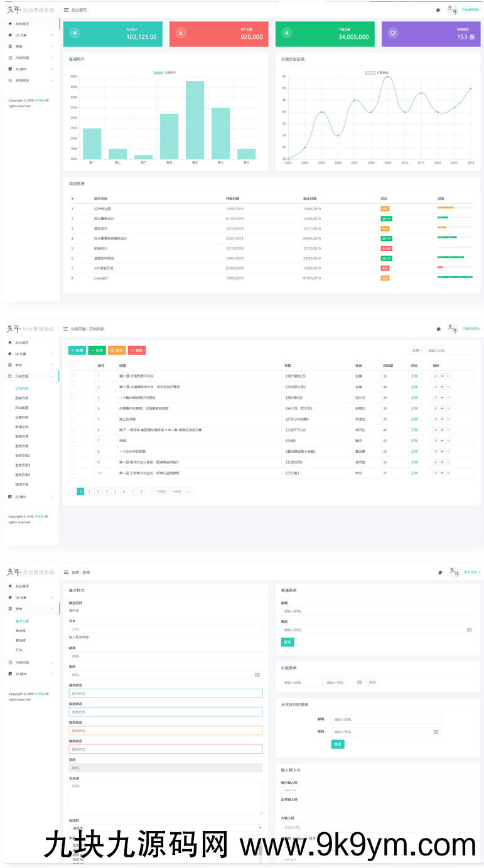Click progress bar of 设计新主题 project
The image size is (484, 868).
tap(454, 208)
